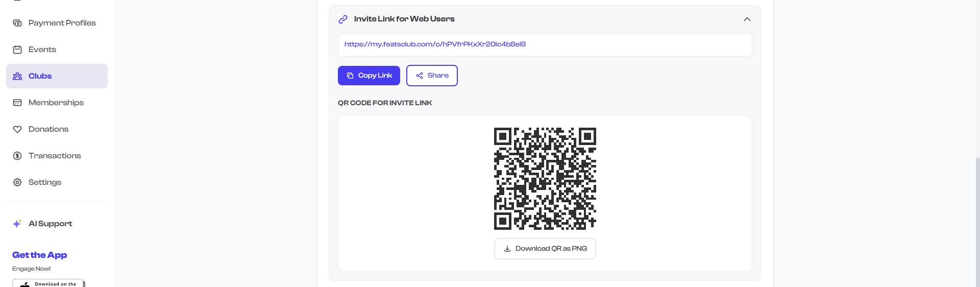Click the share icon in Share button
Screen dimensions: 980x287
[420, 76]
